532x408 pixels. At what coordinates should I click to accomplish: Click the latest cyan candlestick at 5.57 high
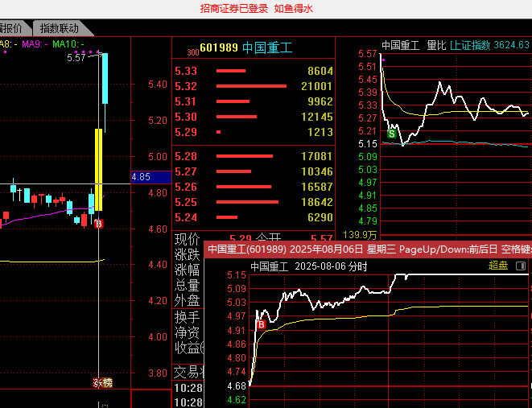[x=105, y=78]
